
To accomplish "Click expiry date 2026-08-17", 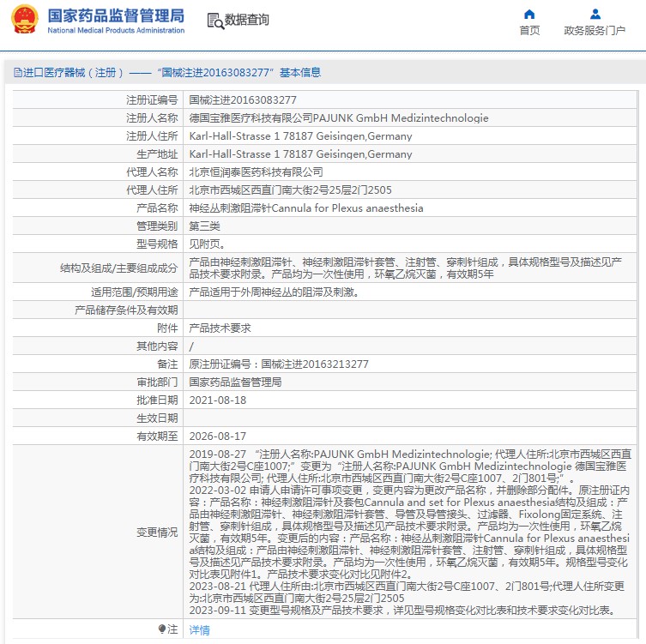I will pos(218,436).
